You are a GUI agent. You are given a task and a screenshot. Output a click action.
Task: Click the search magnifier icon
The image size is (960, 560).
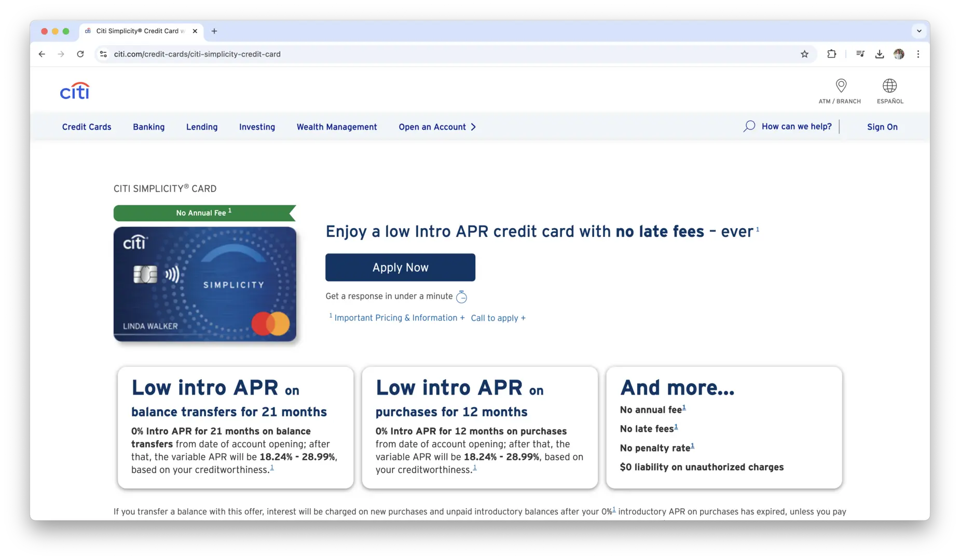coord(749,127)
